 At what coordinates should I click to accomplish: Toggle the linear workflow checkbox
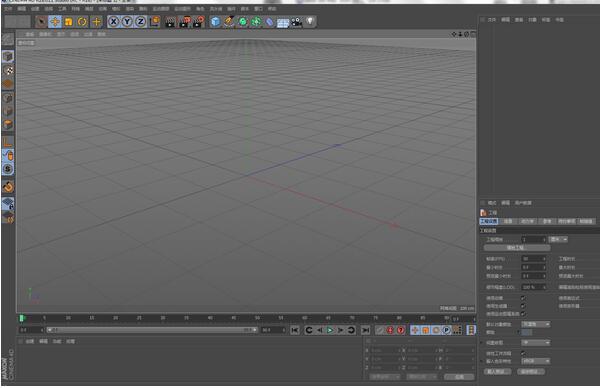click(x=523, y=353)
